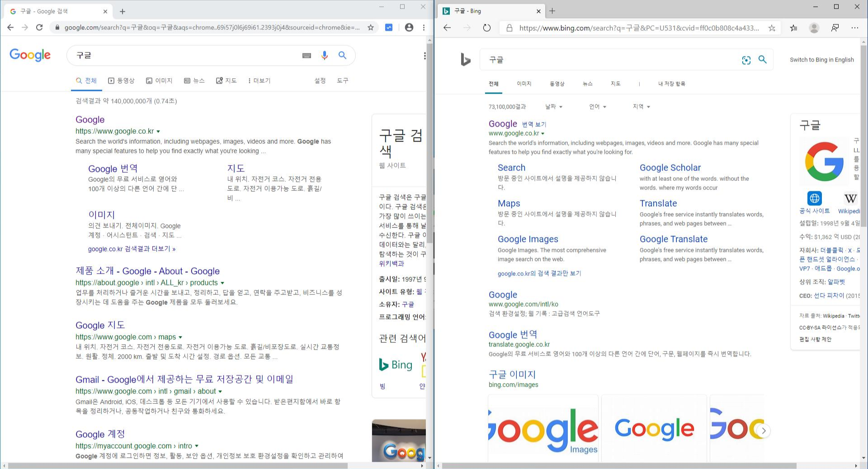This screenshot has width=868, height=469.
Task: Expand arrow next to www.google.co.kr in Bing
Action: coord(543,134)
